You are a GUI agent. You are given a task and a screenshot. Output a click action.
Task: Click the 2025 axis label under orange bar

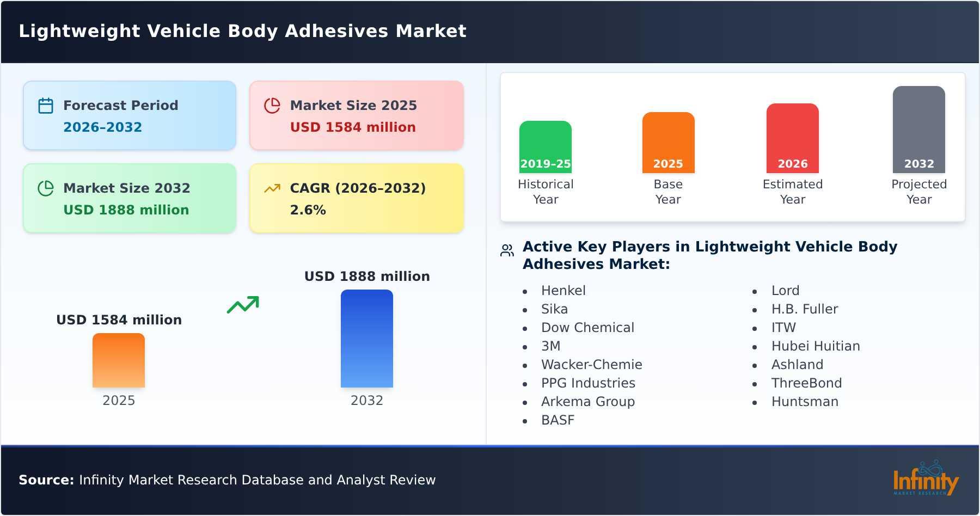point(119,401)
